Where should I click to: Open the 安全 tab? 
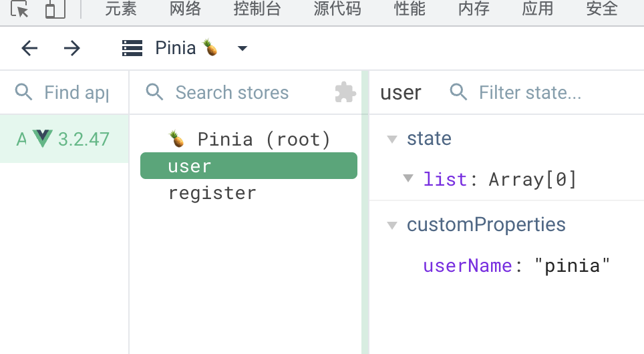click(x=602, y=9)
